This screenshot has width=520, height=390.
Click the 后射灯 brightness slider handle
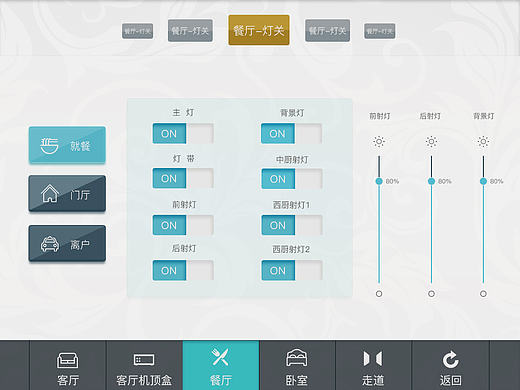click(431, 181)
